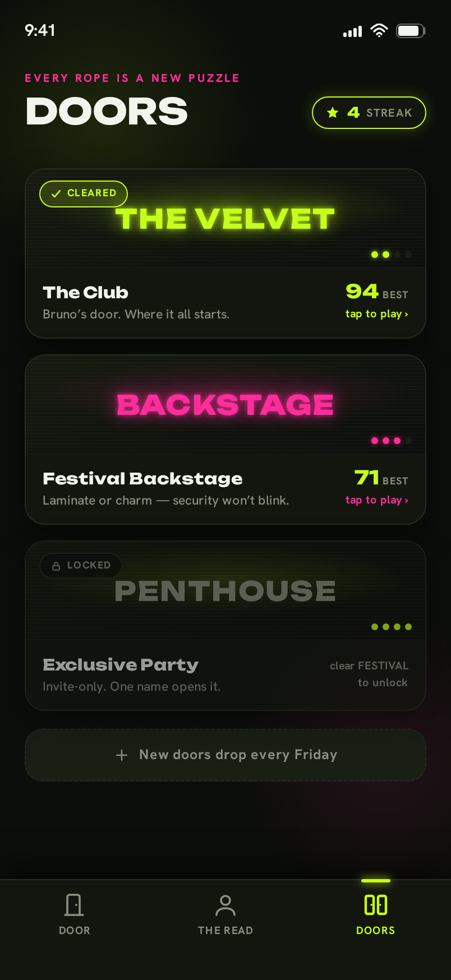Click pink tap to play on Festival Backstage

377,500
